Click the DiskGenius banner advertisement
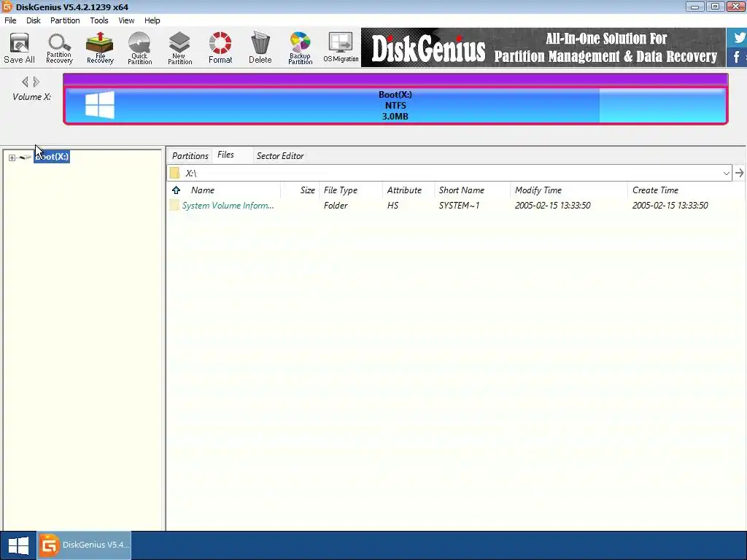The image size is (747, 560). (x=543, y=47)
